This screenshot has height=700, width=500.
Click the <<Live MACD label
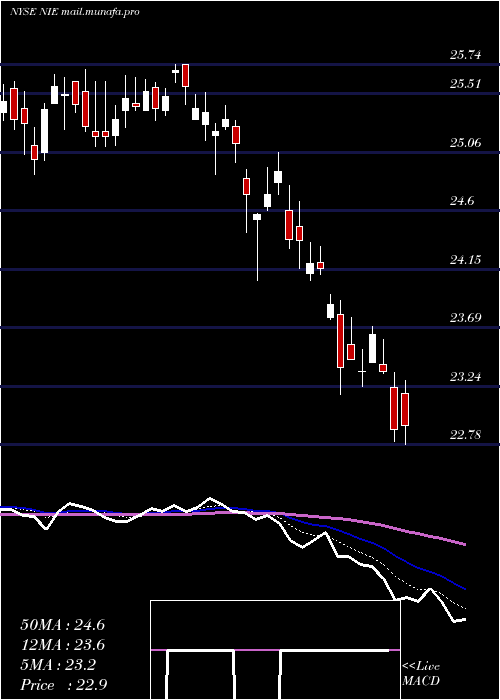pyautogui.click(x=421, y=674)
